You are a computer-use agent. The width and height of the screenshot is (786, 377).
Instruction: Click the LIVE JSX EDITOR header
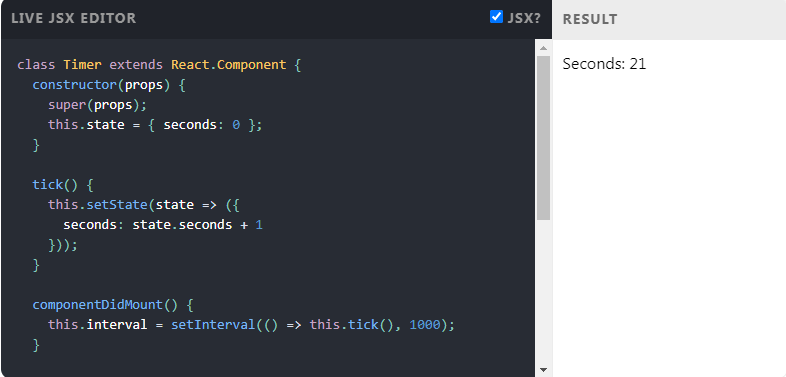pos(74,19)
